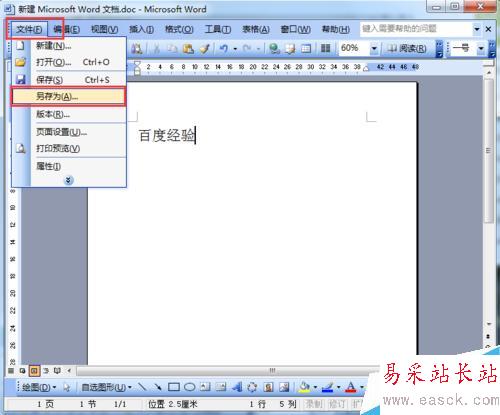Image resolution: width=500 pixels, height=415 pixels.
Task: Toggle the 录制 indicator in status bar
Action: [x=314, y=404]
